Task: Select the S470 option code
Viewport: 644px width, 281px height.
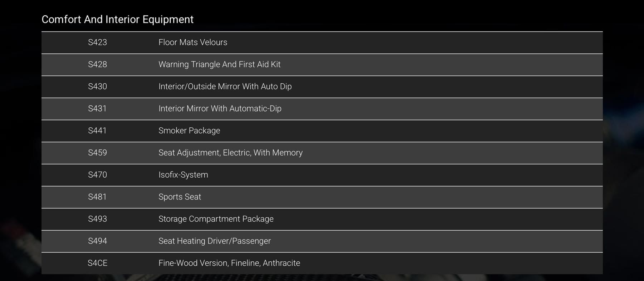Action: click(x=97, y=175)
